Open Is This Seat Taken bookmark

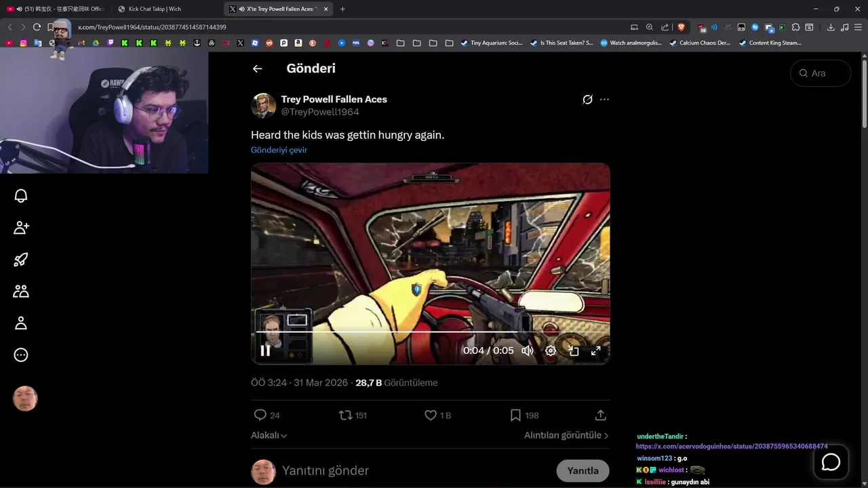[x=561, y=43]
